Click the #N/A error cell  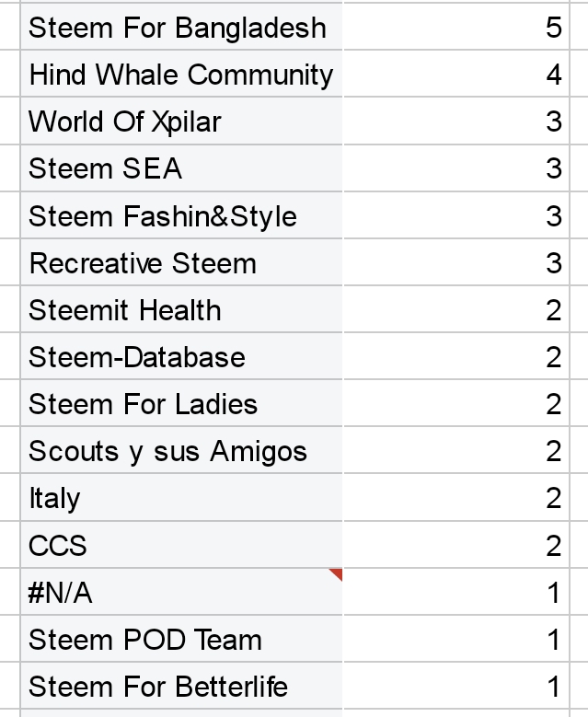tap(179, 594)
